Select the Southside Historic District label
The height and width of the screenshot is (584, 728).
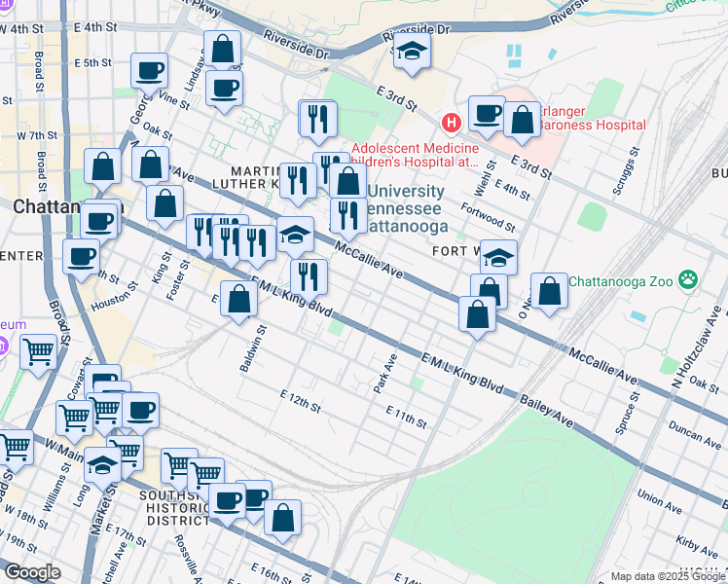click(x=175, y=508)
